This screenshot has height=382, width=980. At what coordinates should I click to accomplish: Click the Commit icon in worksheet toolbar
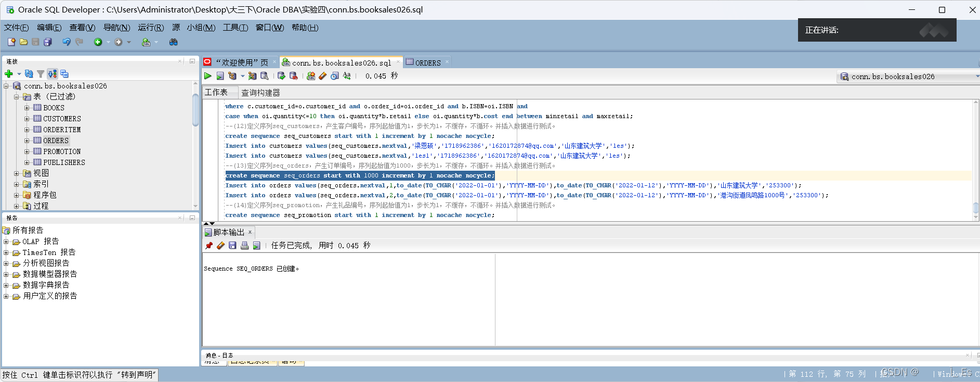[x=281, y=76]
